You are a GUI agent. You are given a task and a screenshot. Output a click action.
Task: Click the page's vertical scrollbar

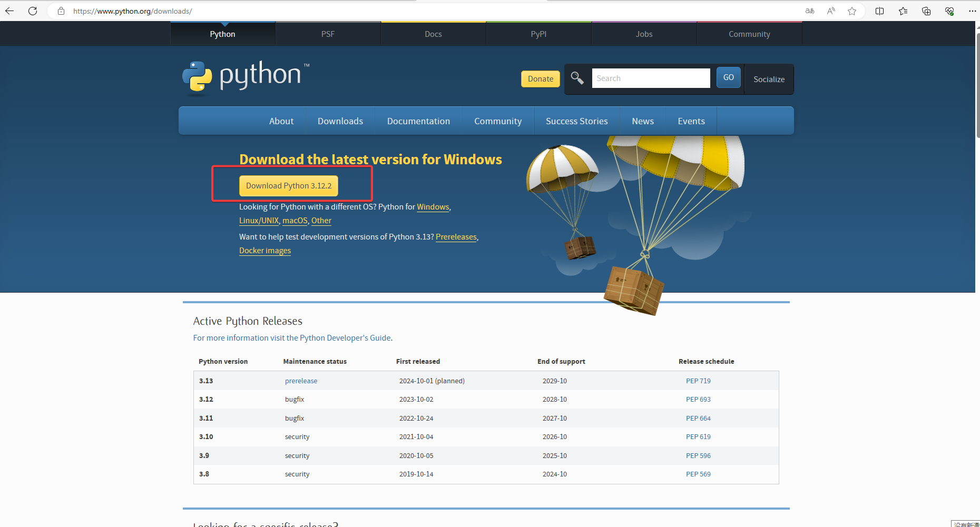click(x=977, y=84)
